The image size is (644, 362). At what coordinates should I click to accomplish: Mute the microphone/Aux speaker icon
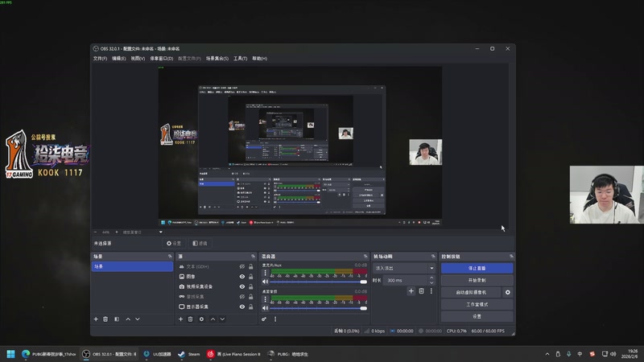[x=266, y=282]
